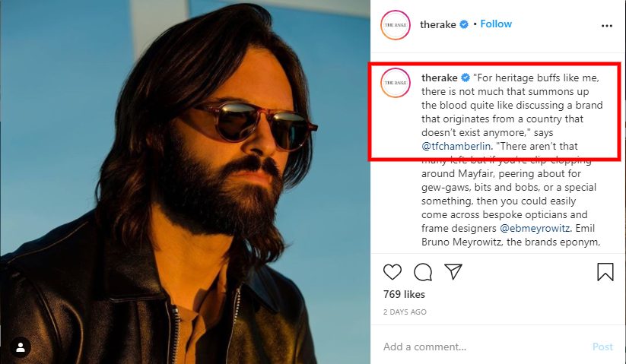The width and height of the screenshot is (626, 364).
Task: Open comments via the speech bubble icon
Action: [x=423, y=272]
